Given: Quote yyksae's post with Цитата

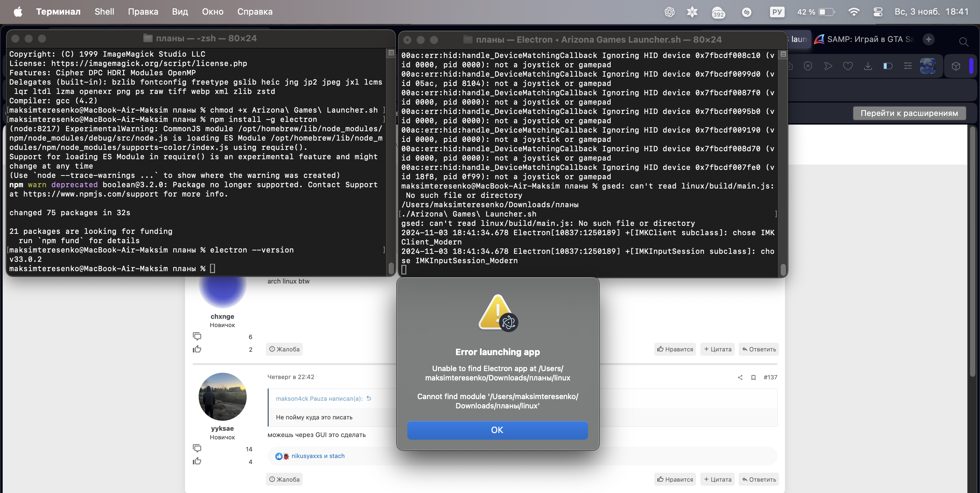Looking at the screenshot, I should (x=717, y=479).
